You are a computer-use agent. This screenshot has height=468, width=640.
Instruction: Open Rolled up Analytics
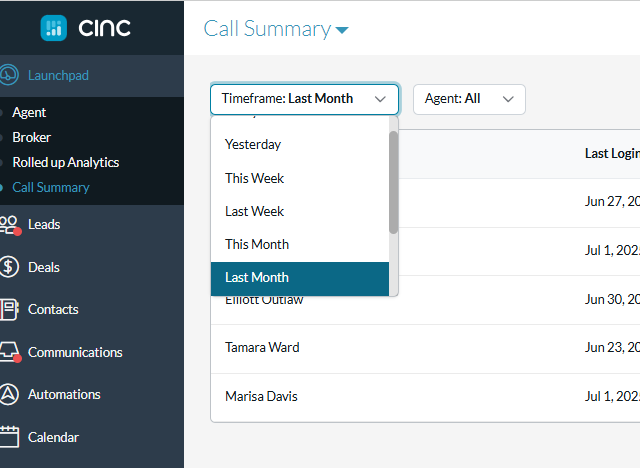pos(66,162)
